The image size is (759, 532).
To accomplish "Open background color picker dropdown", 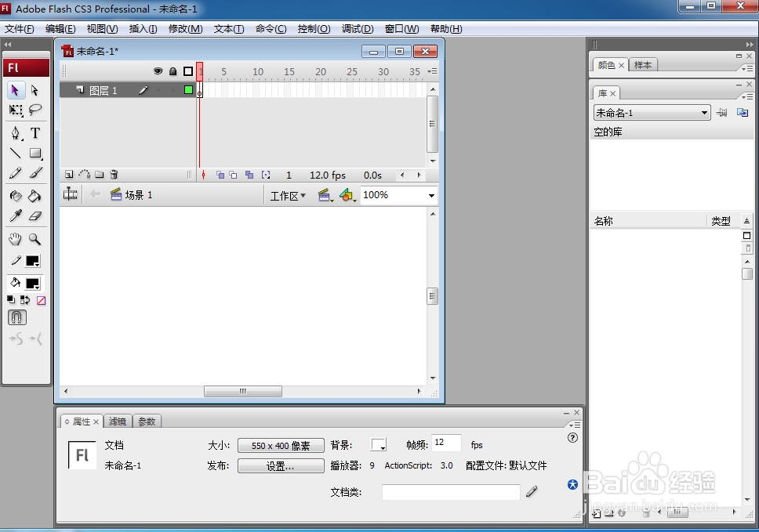I will point(378,444).
